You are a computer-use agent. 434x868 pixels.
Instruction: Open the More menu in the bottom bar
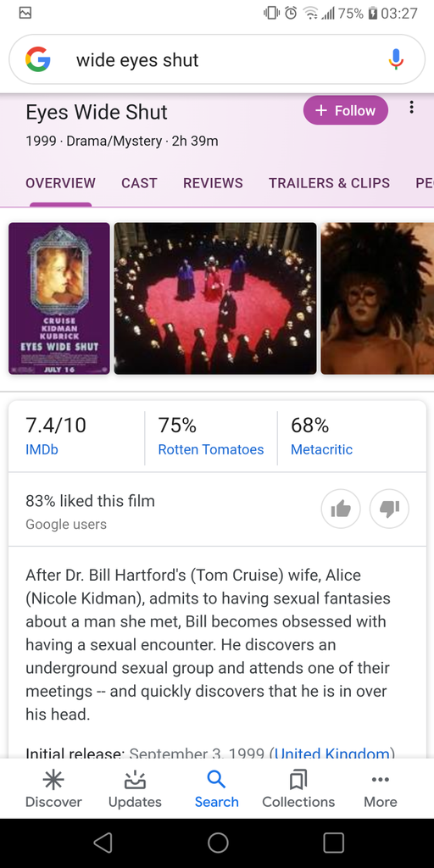click(x=381, y=789)
